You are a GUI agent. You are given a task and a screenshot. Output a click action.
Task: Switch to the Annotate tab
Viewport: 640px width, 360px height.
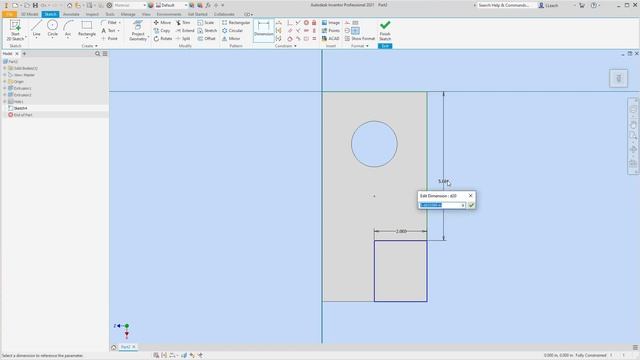(x=71, y=14)
